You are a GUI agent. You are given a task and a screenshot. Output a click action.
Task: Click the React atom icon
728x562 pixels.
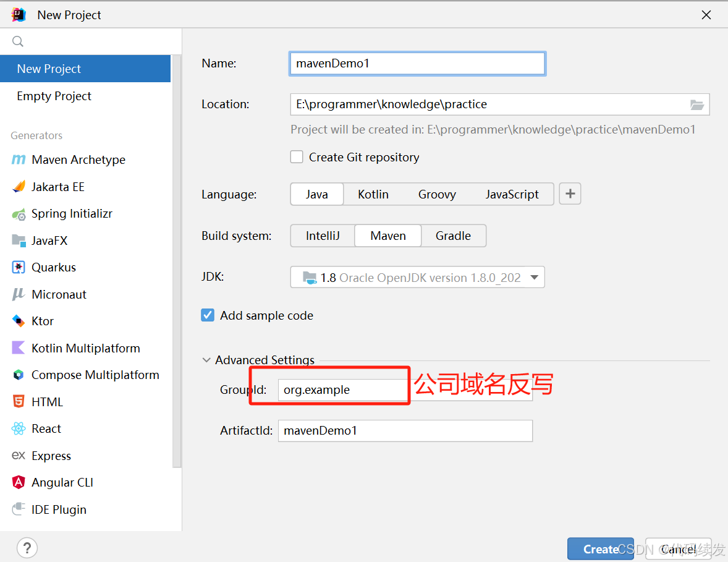pyautogui.click(x=19, y=428)
